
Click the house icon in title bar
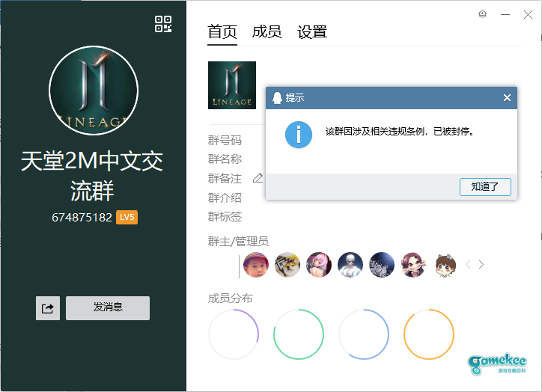483,13
